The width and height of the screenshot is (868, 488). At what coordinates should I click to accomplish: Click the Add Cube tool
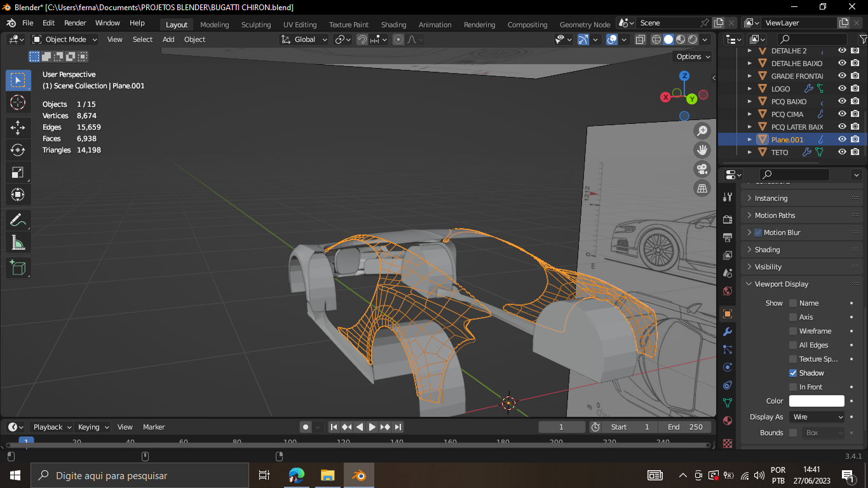(x=18, y=268)
